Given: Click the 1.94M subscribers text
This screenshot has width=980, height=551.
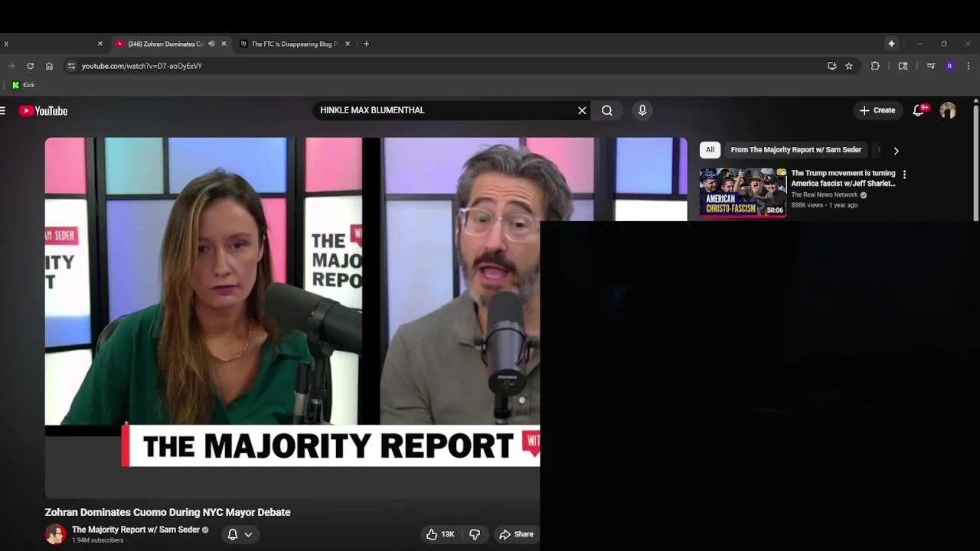Looking at the screenshot, I should click(97, 540).
